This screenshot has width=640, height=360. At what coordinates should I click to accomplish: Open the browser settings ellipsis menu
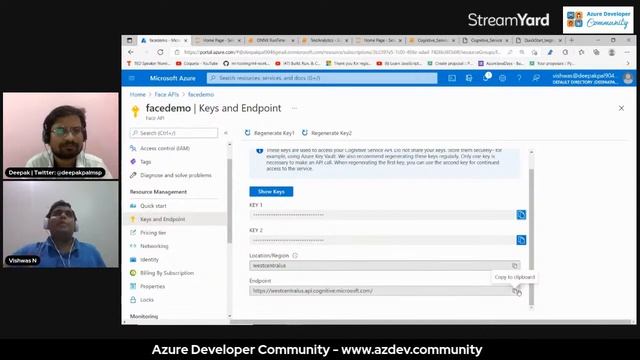627,52
